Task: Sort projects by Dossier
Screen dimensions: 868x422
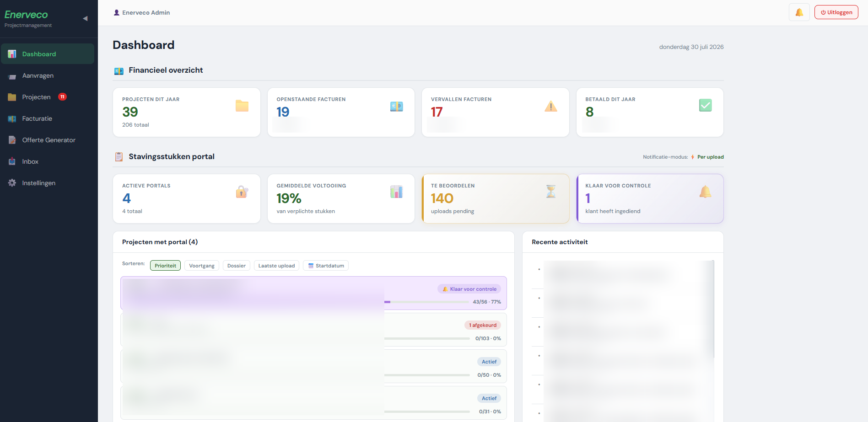Action: [237, 266]
